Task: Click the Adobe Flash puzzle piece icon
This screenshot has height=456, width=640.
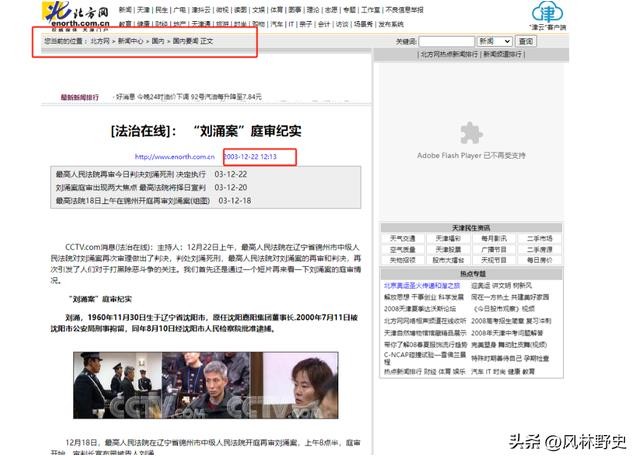Action: click(470, 133)
